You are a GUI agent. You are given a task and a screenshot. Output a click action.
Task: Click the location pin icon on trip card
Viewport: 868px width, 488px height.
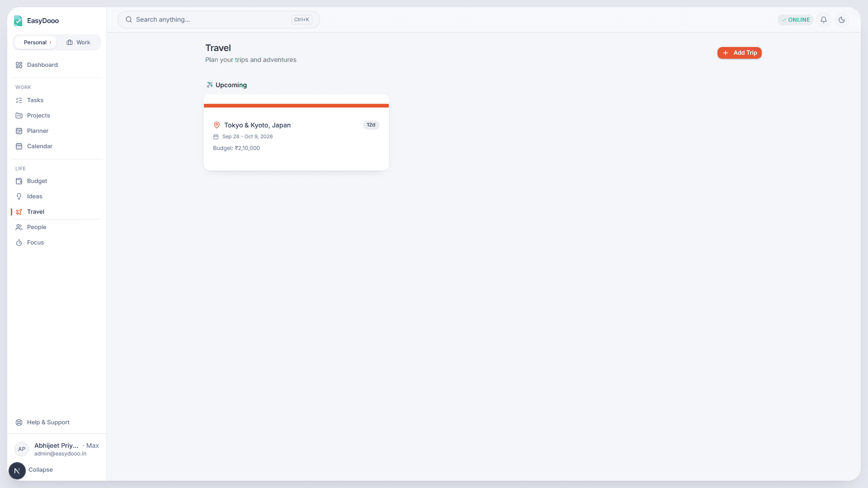pos(217,125)
